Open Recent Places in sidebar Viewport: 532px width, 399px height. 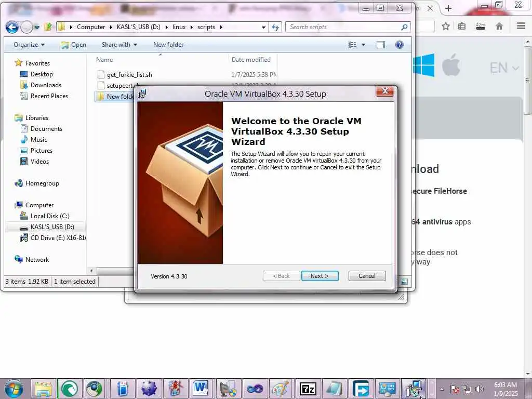[x=49, y=96]
